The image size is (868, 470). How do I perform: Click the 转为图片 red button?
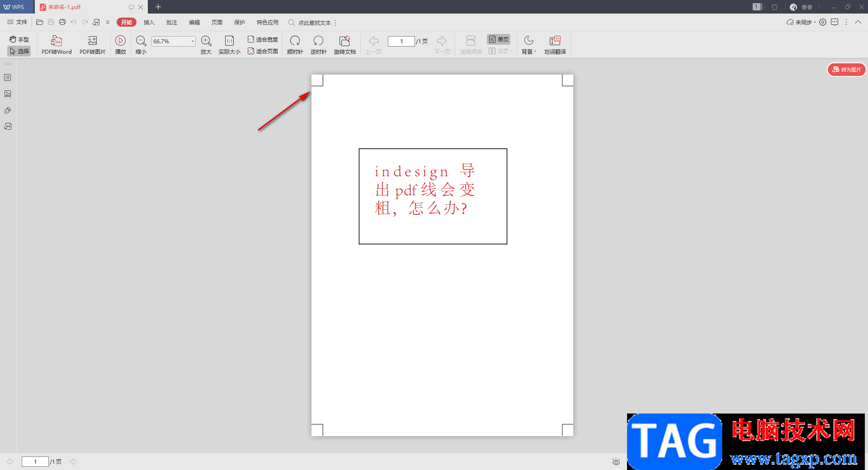847,70
